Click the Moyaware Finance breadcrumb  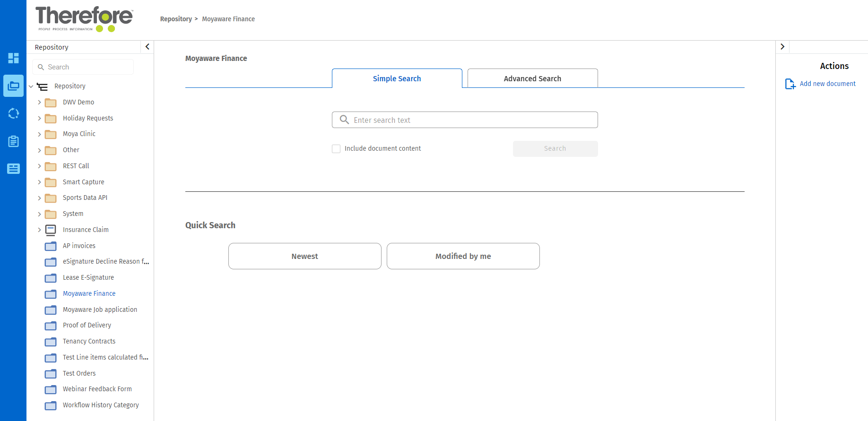(228, 19)
